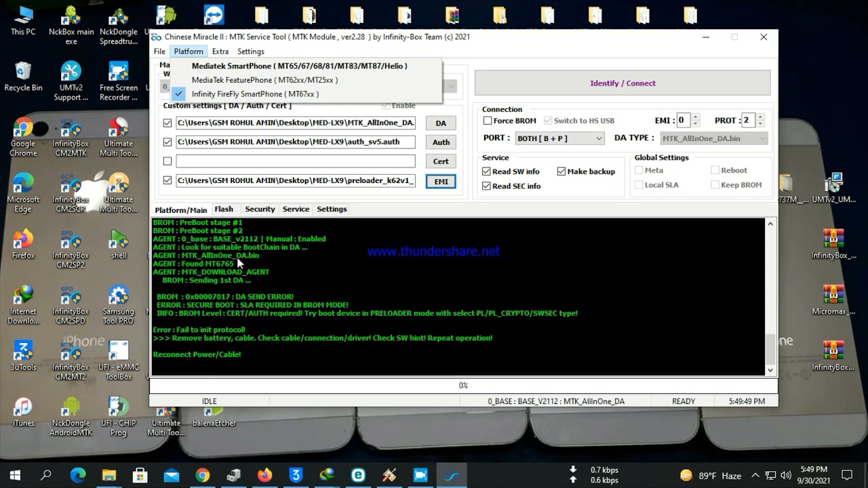Enable the empty Cert file checkbox
Screen dimensions: 868x488
pyautogui.click(x=167, y=161)
